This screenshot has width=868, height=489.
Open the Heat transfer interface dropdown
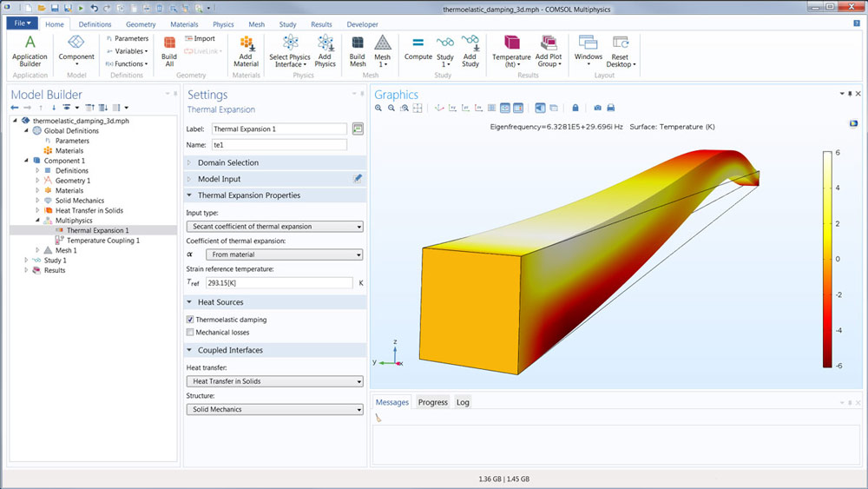[274, 381]
